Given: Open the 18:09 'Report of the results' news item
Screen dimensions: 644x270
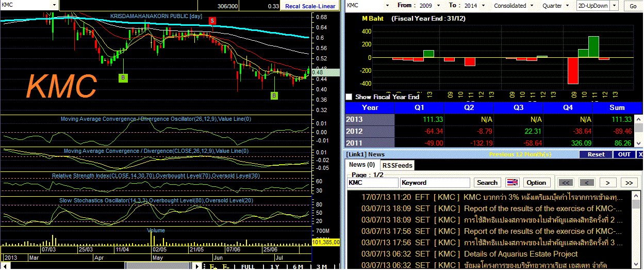Looking at the screenshot, I should [492, 209].
